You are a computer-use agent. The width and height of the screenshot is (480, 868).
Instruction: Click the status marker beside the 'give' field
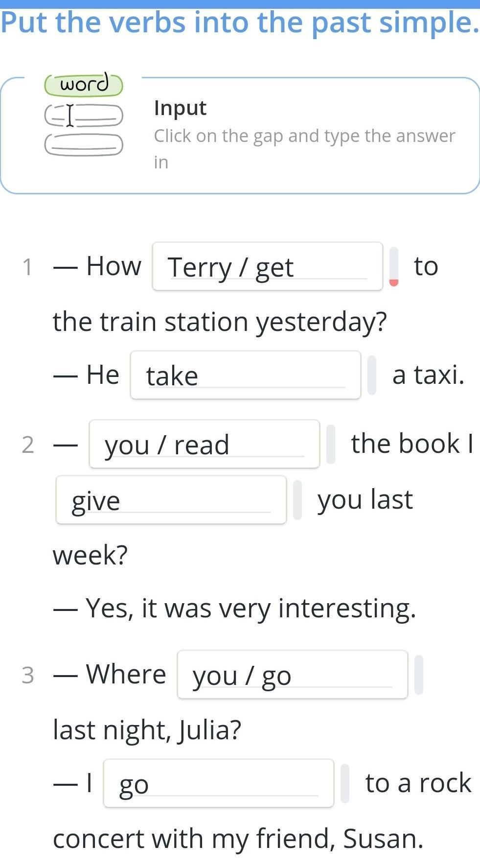click(297, 500)
